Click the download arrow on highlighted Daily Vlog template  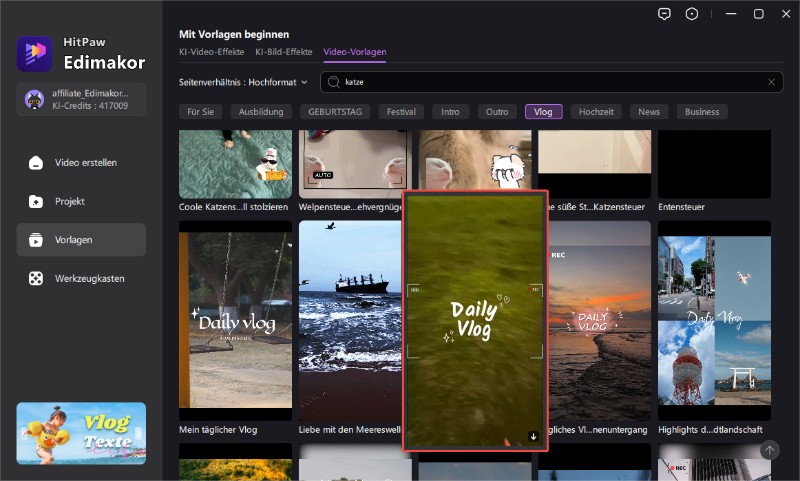pos(534,436)
